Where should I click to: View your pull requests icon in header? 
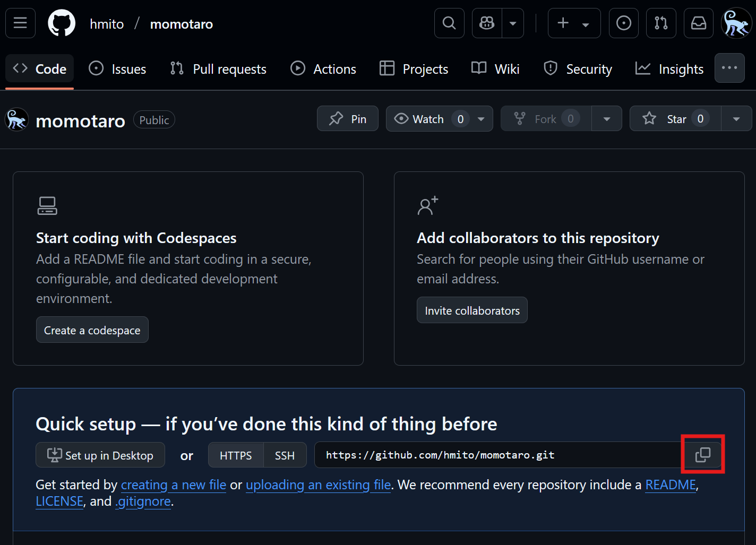click(x=661, y=23)
